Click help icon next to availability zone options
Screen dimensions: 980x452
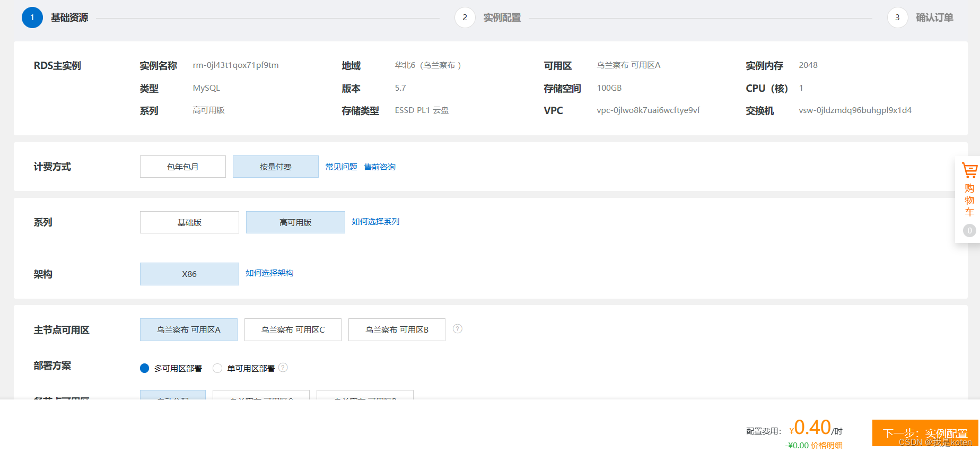click(x=458, y=329)
